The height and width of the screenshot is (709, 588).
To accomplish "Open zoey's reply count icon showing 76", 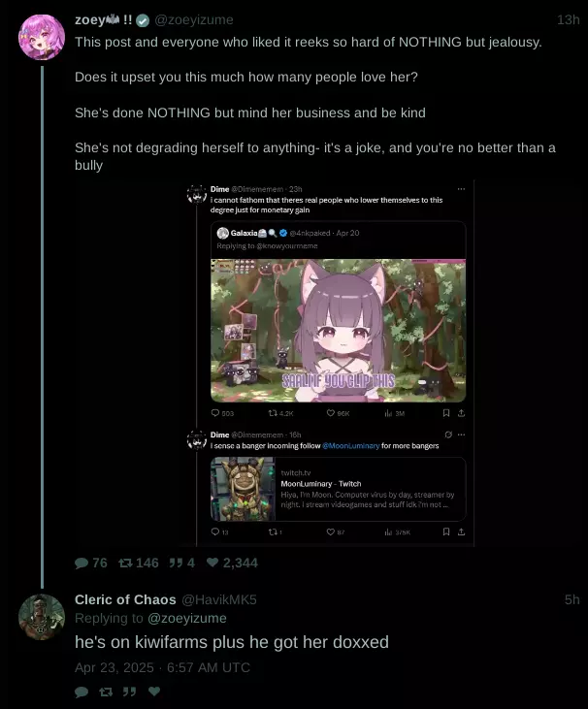I will (82, 563).
